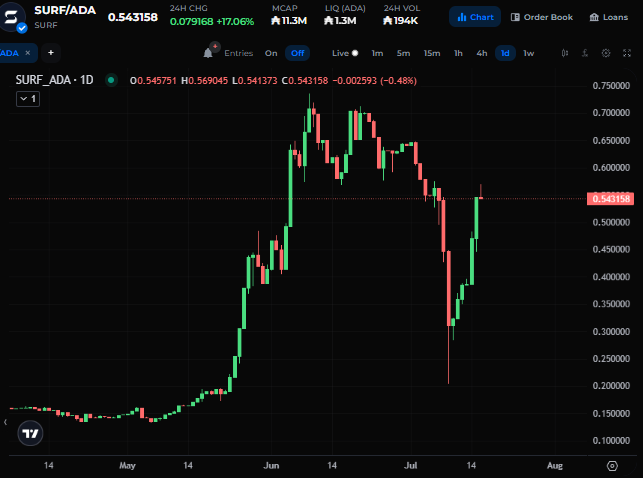643x478 pixels.
Task: Click the MCAP value 11.3M
Action: (289, 20)
